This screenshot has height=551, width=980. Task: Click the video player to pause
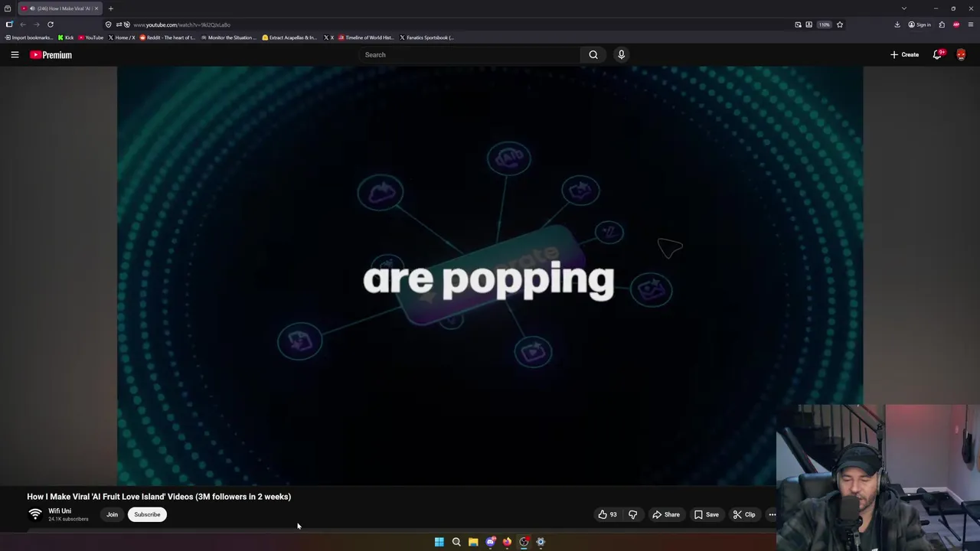[x=490, y=275]
